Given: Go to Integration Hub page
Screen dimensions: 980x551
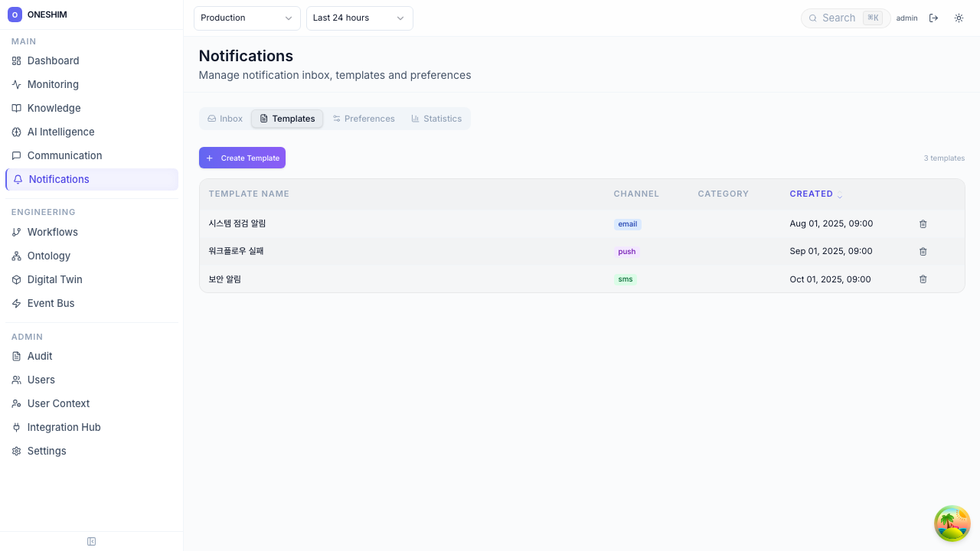Looking at the screenshot, I should (64, 427).
